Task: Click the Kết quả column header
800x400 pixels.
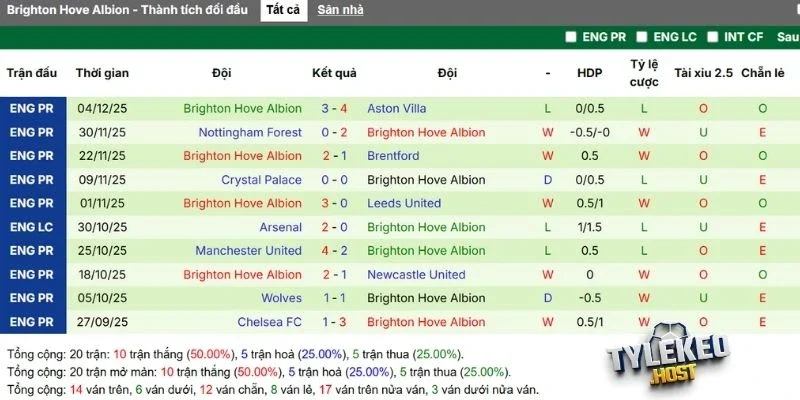Action: click(x=334, y=73)
